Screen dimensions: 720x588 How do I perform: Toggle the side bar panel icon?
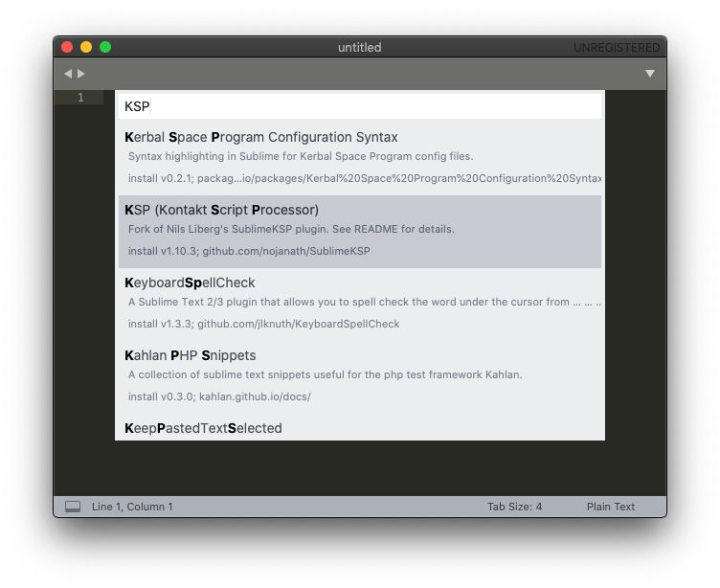pyautogui.click(x=73, y=507)
